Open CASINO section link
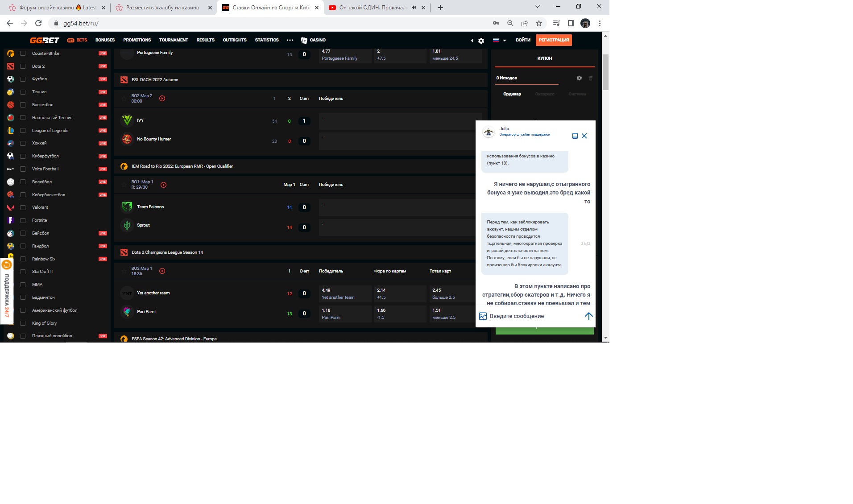This screenshot has width=853, height=504. tap(313, 40)
